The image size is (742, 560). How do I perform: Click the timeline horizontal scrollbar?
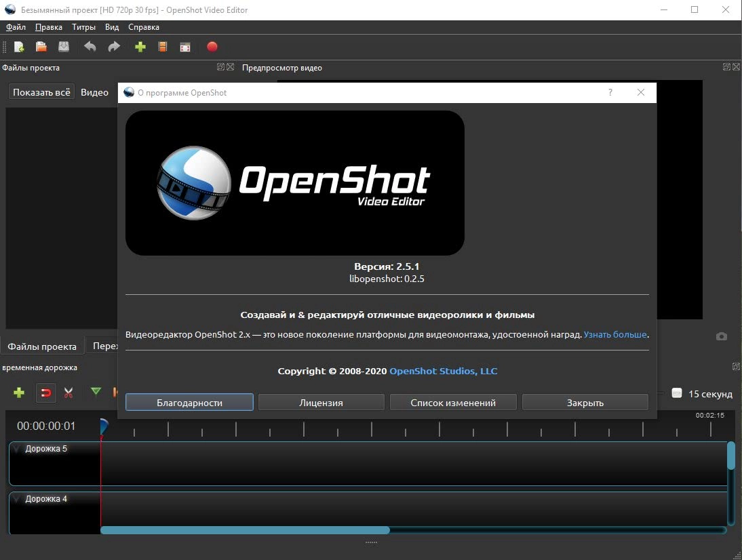click(245, 530)
